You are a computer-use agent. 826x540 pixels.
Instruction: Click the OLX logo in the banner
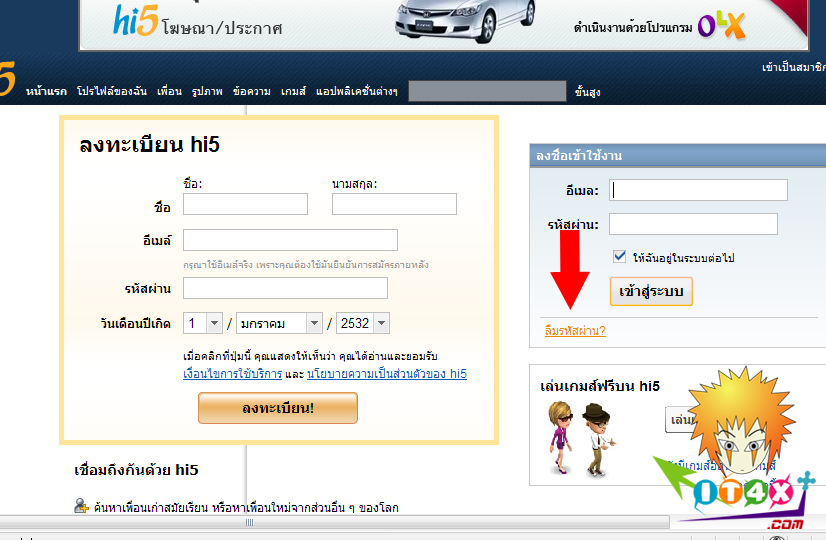tap(721, 25)
